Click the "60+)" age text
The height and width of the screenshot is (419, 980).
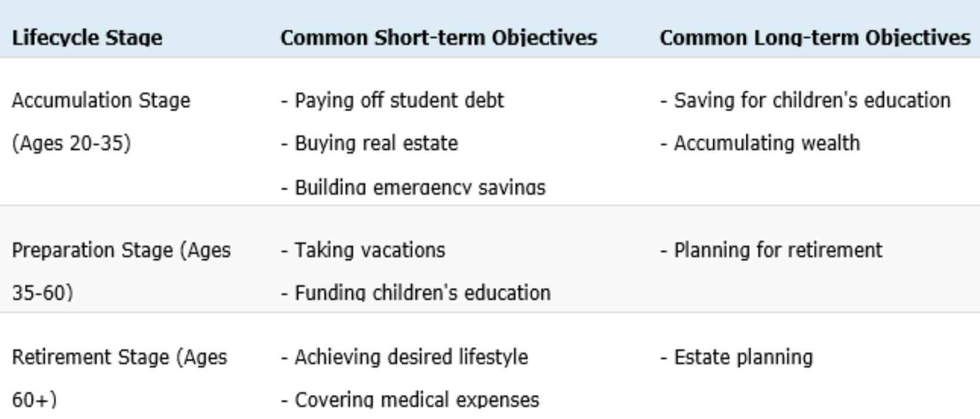(34, 400)
